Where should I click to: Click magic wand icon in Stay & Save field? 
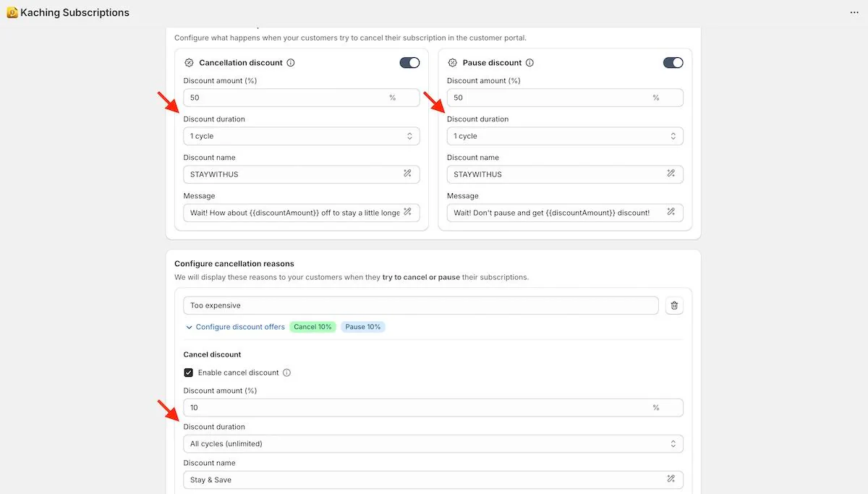pyautogui.click(x=671, y=479)
